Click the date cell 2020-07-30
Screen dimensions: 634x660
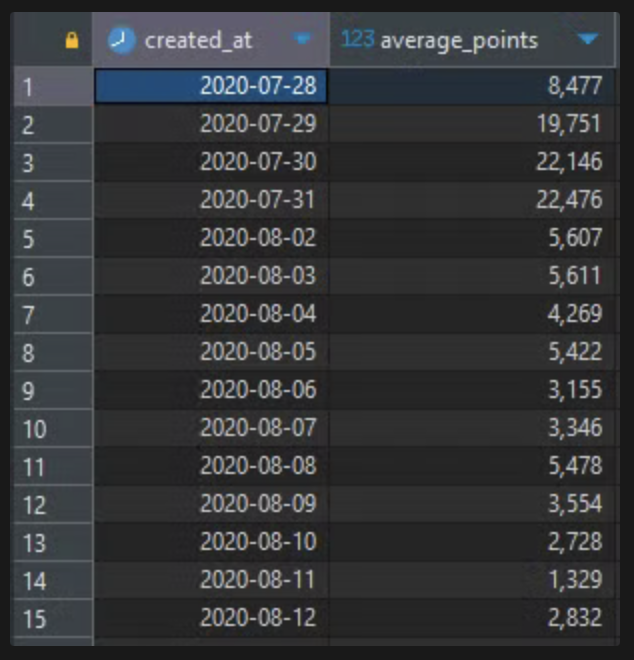tap(211, 162)
